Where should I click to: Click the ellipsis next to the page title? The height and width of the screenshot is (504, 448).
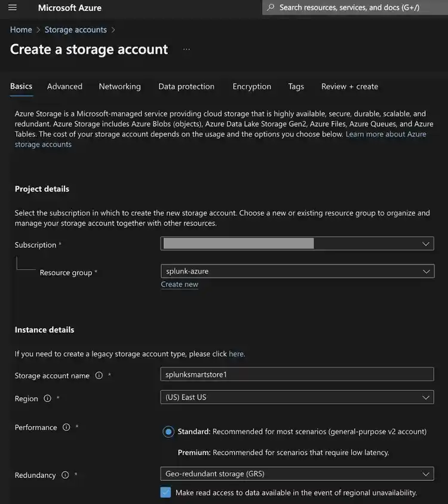pos(186,49)
